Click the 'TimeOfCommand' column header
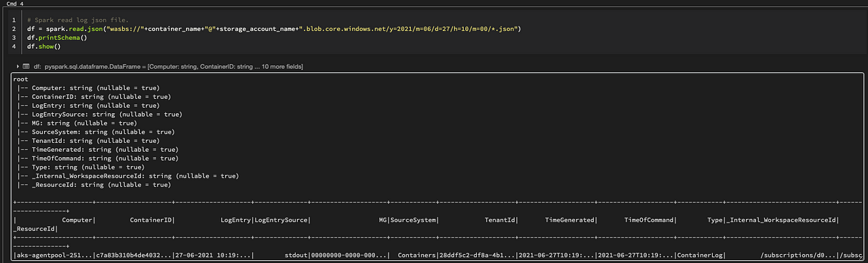The width and height of the screenshot is (868, 263). [649, 220]
